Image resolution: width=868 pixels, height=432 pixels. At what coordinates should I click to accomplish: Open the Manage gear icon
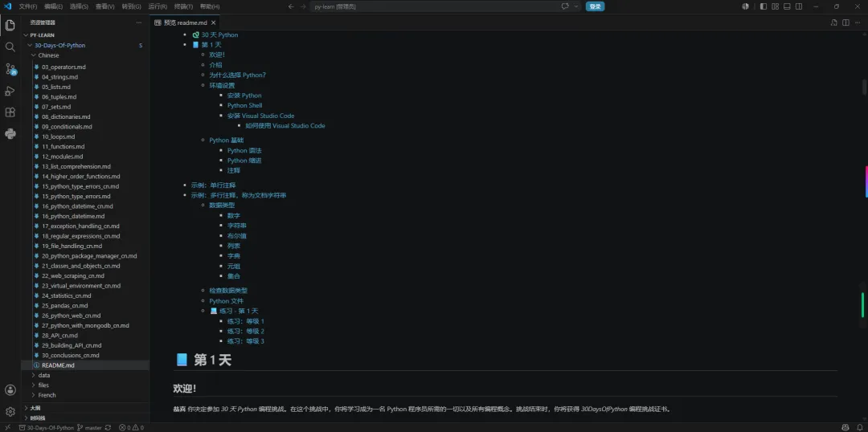(10, 412)
